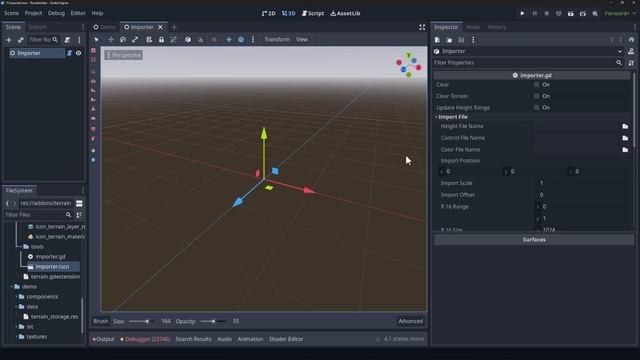Screen dimensions: 640x360
Task: Activate the Scale mode tool
Action: click(135, 40)
